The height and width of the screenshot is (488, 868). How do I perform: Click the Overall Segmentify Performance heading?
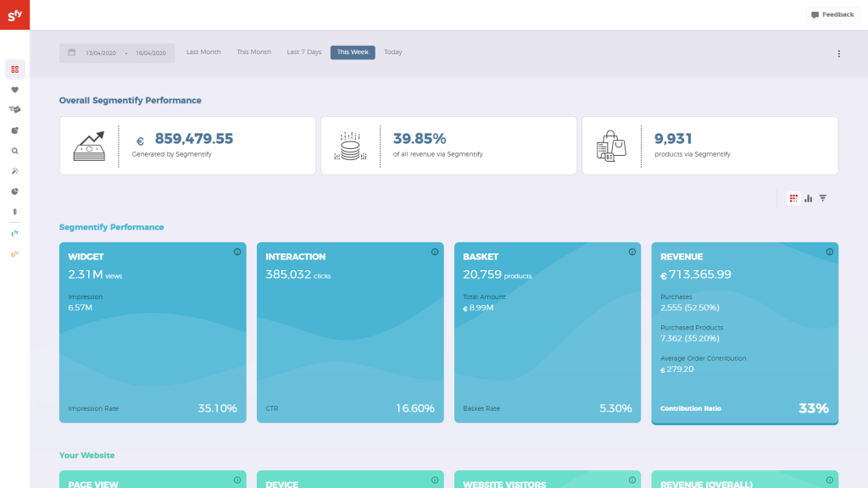(130, 100)
